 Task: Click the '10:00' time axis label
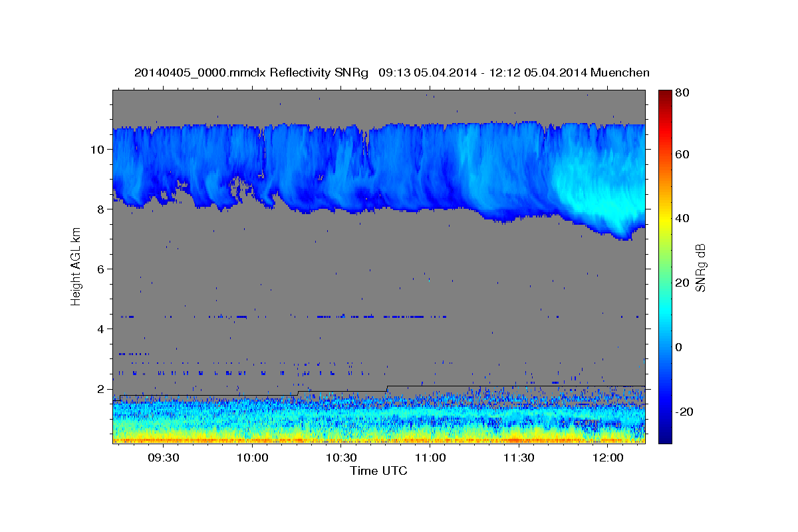click(253, 458)
